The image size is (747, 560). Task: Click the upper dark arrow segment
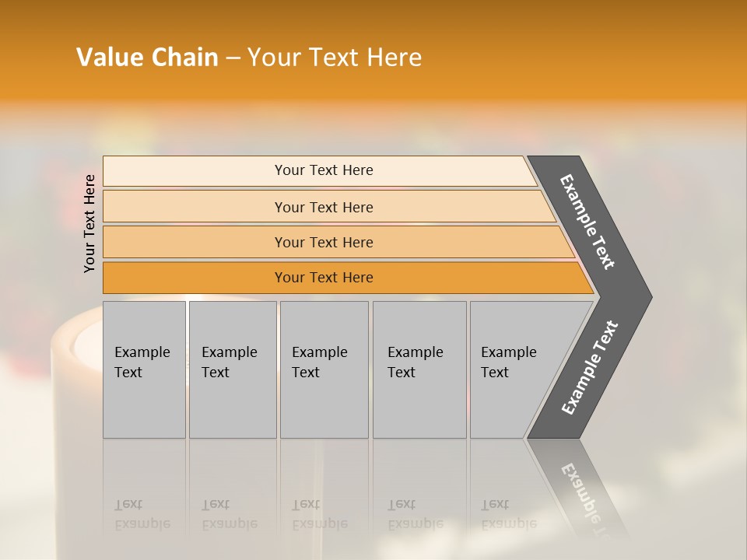[x=589, y=223]
